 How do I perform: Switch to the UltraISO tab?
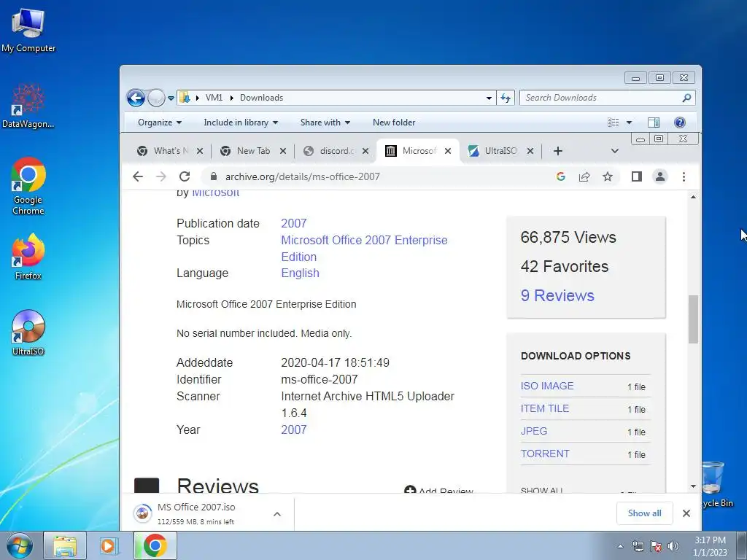pyautogui.click(x=500, y=151)
